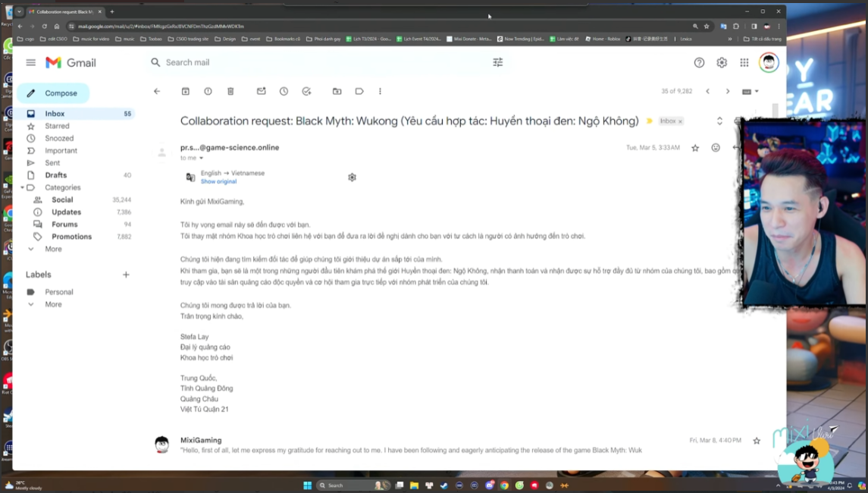Remove the Inbox label chip
This screenshot has width=868, height=493.
(x=680, y=121)
